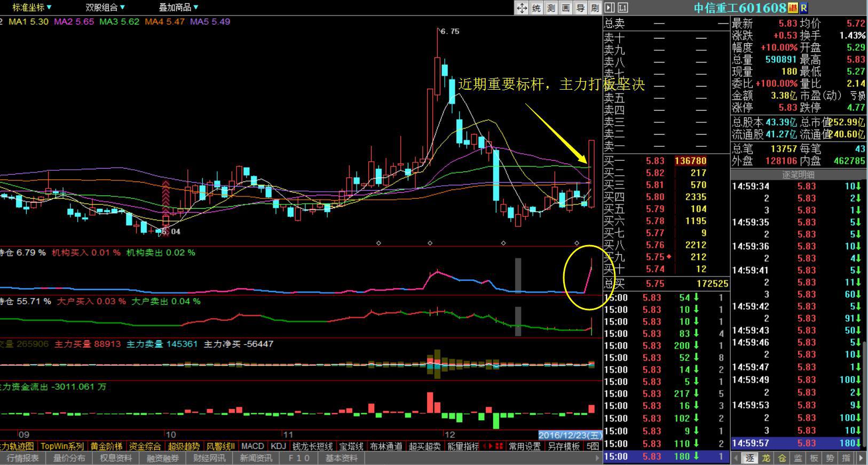Click the blue R margin badge

coord(803,8)
